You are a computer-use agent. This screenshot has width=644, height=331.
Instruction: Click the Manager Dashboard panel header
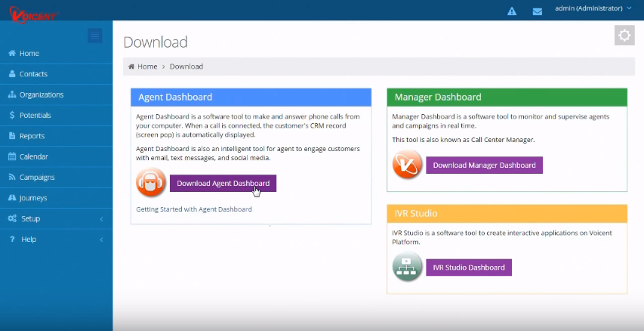click(507, 97)
